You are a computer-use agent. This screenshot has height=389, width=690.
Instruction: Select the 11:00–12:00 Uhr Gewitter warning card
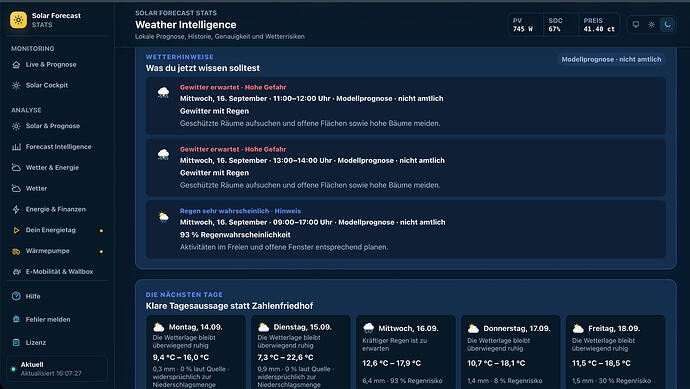click(406, 106)
